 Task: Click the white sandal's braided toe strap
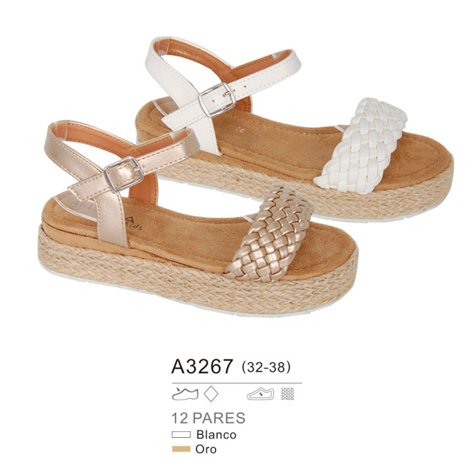(x=361, y=145)
